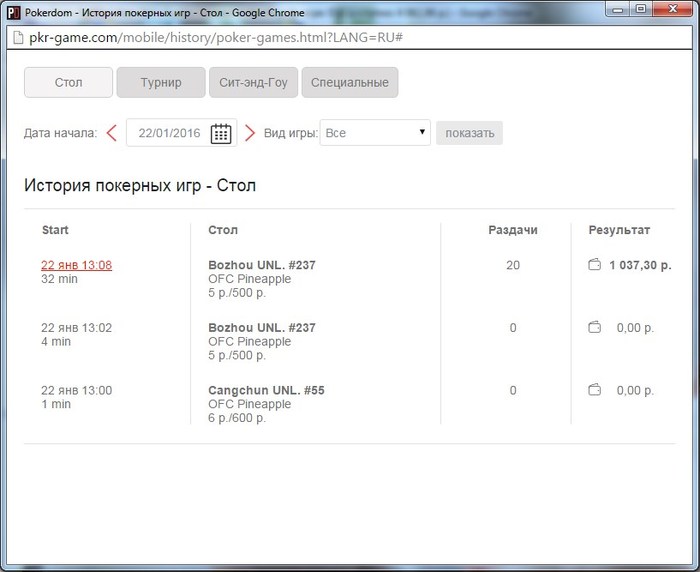Open the Специальные tab
The width and height of the screenshot is (700, 572).
point(350,82)
